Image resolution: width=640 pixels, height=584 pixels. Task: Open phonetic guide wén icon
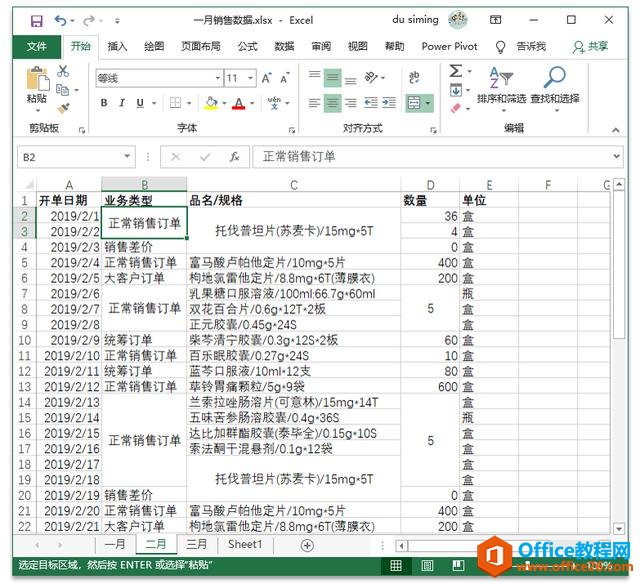pyautogui.click(x=274, y=103)
